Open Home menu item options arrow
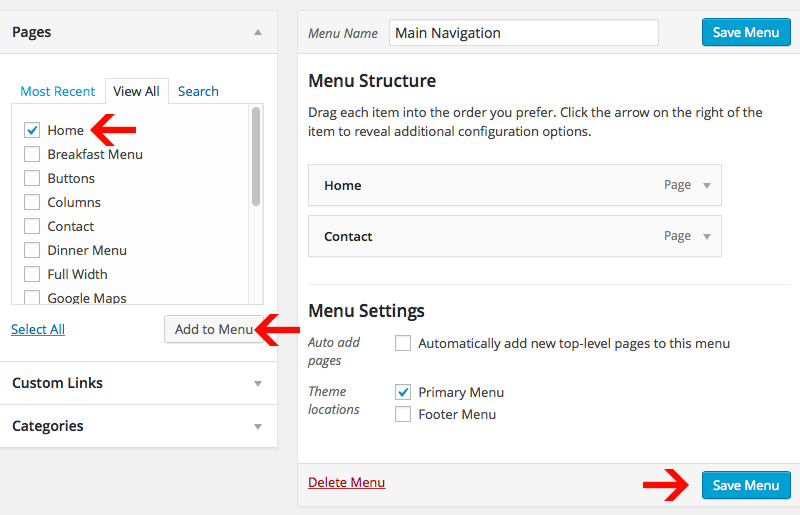The image size is (800, 515). (x=707, y=186)
